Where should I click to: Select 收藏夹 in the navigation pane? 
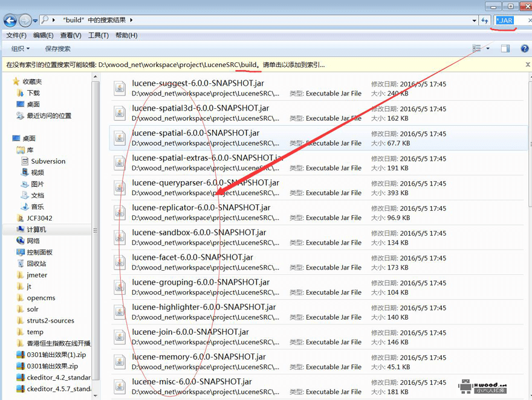click(27, 82)
